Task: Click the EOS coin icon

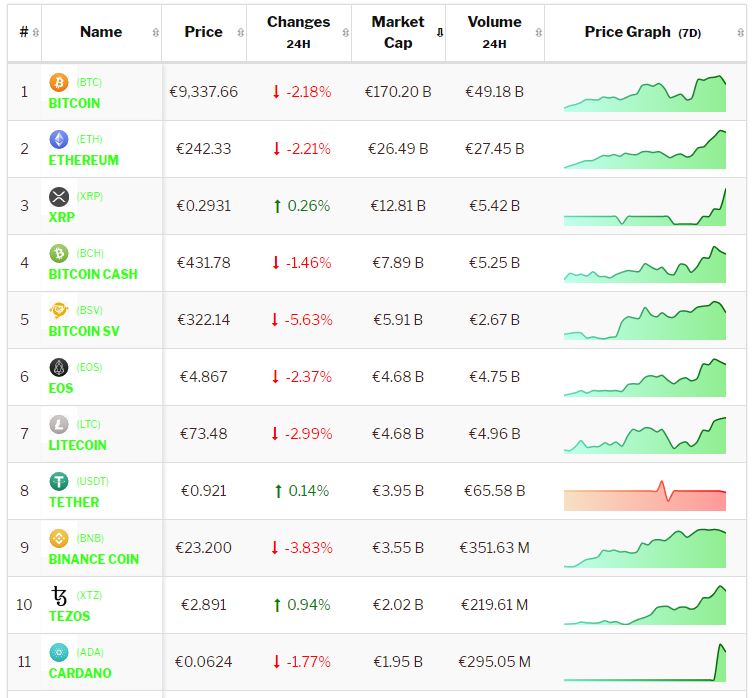Action: click(59, 367)
